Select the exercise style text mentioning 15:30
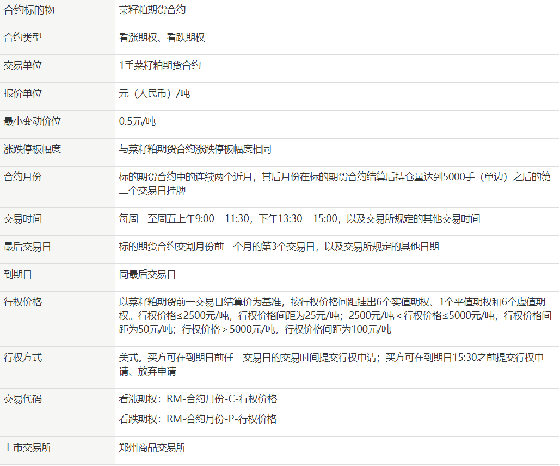The height and width of the screenshot is (466, 560). click(331, 364)
